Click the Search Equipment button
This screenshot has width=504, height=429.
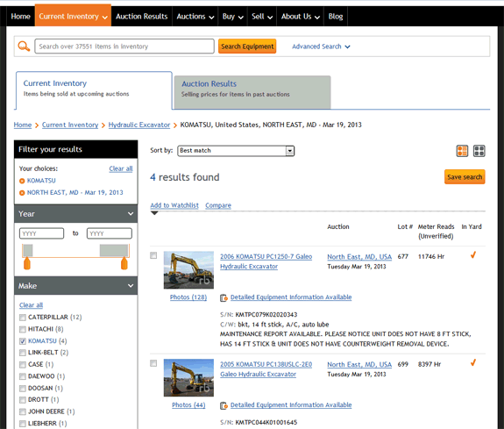click(x=247, y=46)
